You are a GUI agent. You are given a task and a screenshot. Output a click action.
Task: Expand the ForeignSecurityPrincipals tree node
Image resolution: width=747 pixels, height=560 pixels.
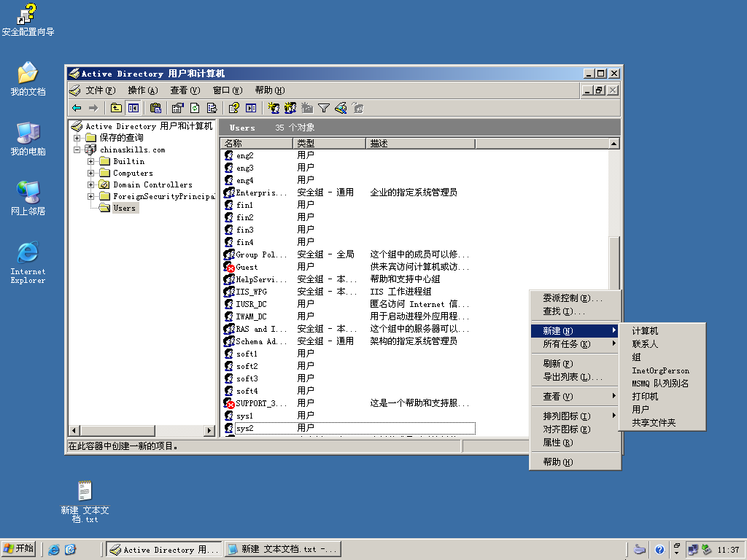pyautogui.click(x=90, y=196)
